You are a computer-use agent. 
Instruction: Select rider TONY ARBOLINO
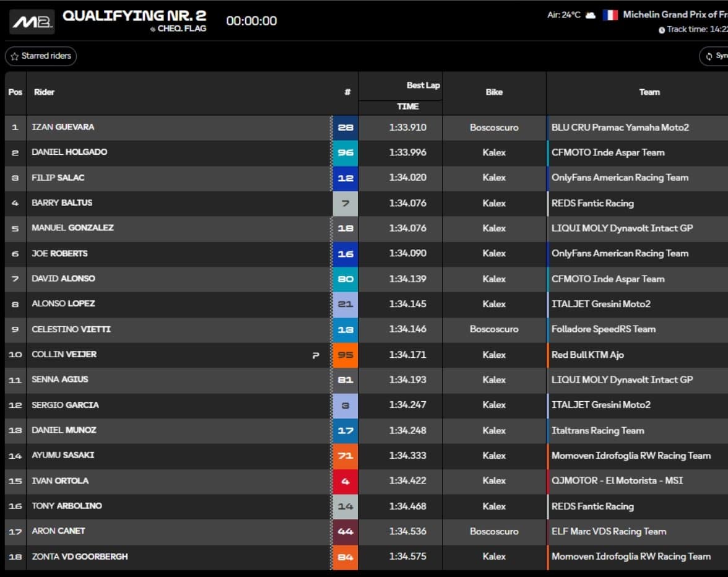pyautogui.click(x=67, y=506)
